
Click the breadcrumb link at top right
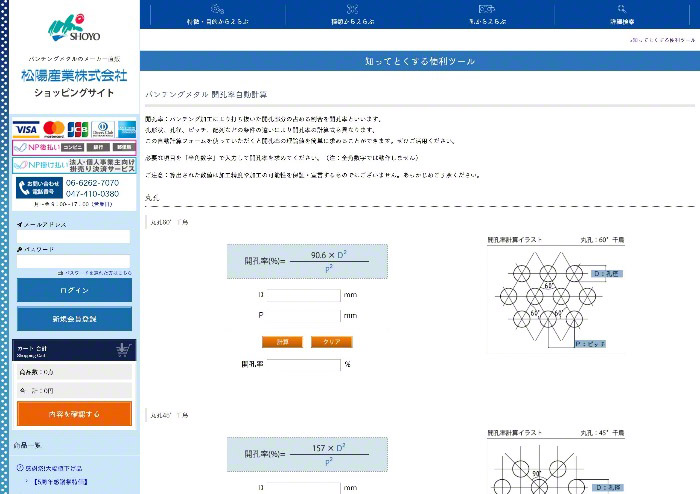[662, 40]
